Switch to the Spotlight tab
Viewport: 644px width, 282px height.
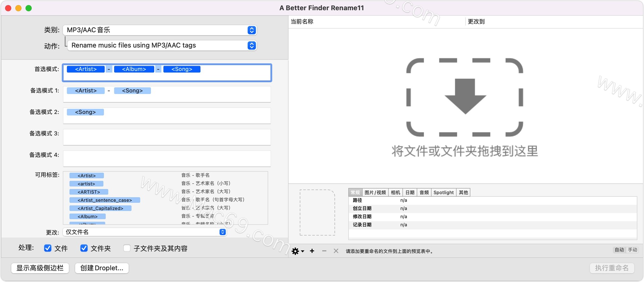[443, 192]
